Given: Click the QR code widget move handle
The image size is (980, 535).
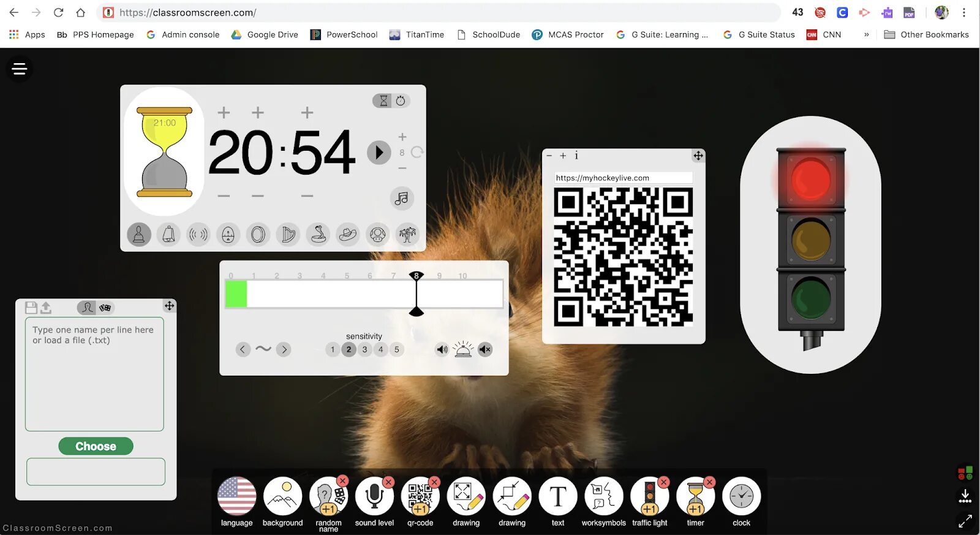Looking at the screenshot, I should [698, 156].
